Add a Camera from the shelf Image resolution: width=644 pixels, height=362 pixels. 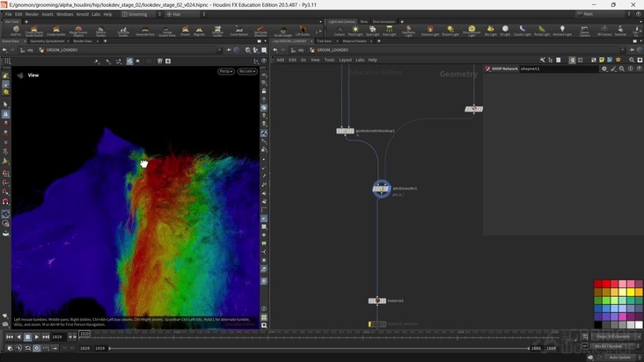(340, 31)
